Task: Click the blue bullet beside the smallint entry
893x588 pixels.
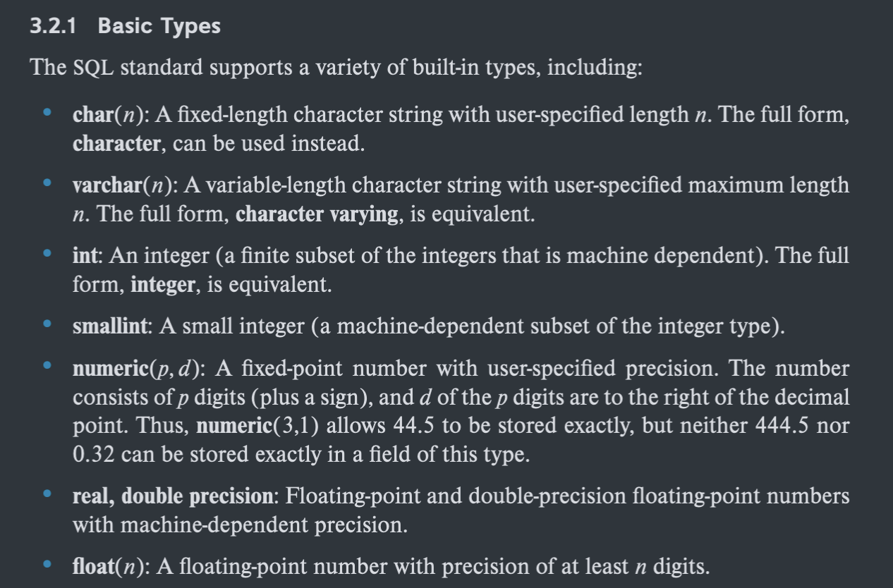Action: (47, 324)
